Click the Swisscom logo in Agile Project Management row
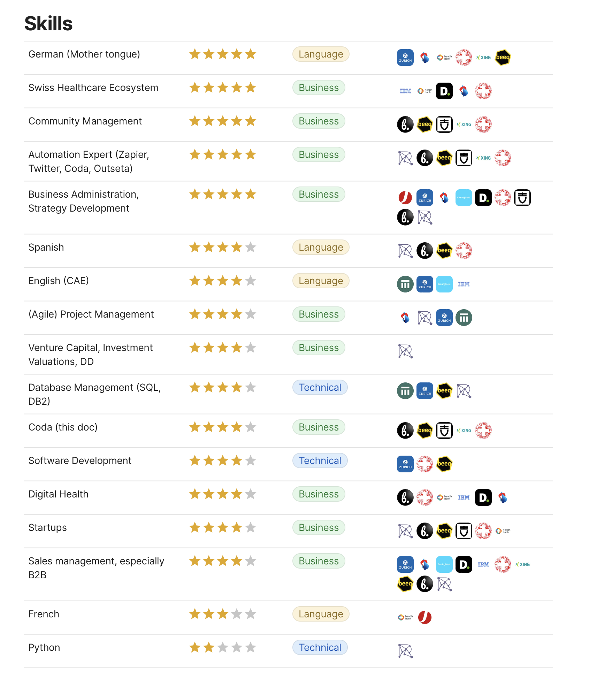The width and height of the screenshot is (589, 700). click(x=405, y=318)
